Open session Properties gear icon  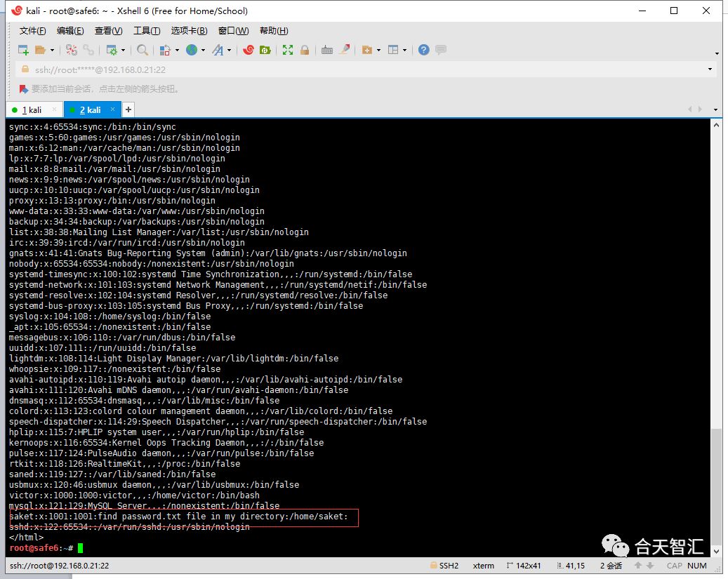click(x=112, y=50)
